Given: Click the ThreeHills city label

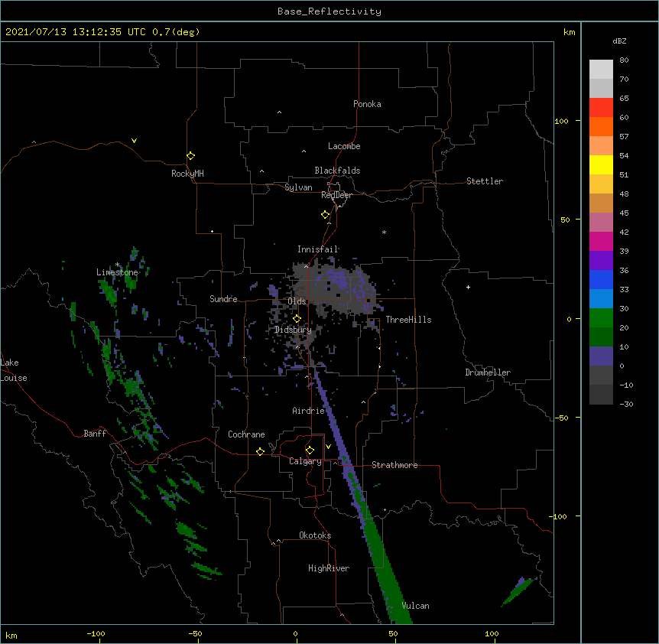Looking at the screenshot, I should [x=408, y=320].
